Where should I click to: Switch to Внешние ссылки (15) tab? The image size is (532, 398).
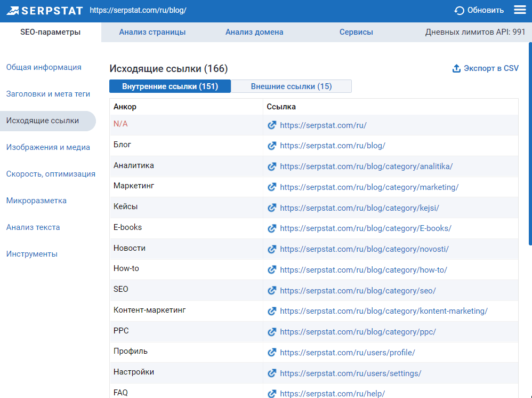(x=291, y=86)
